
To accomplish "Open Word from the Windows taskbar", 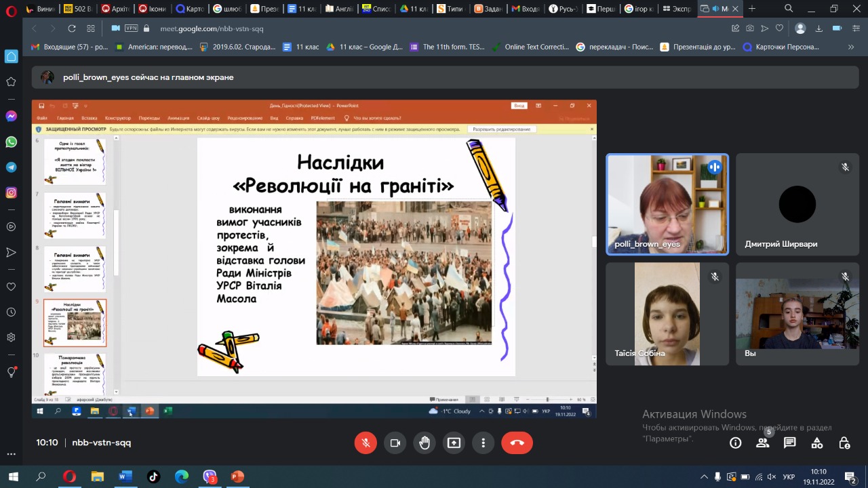I will point(125,476).
